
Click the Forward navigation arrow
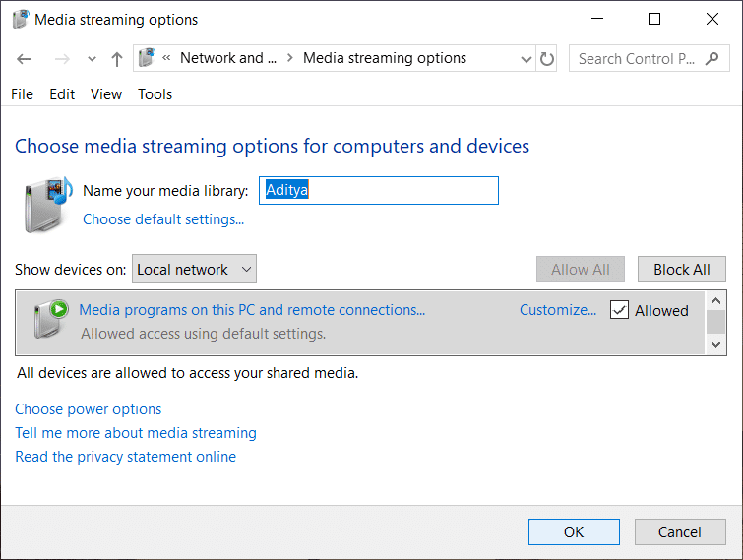click(61, 59)
